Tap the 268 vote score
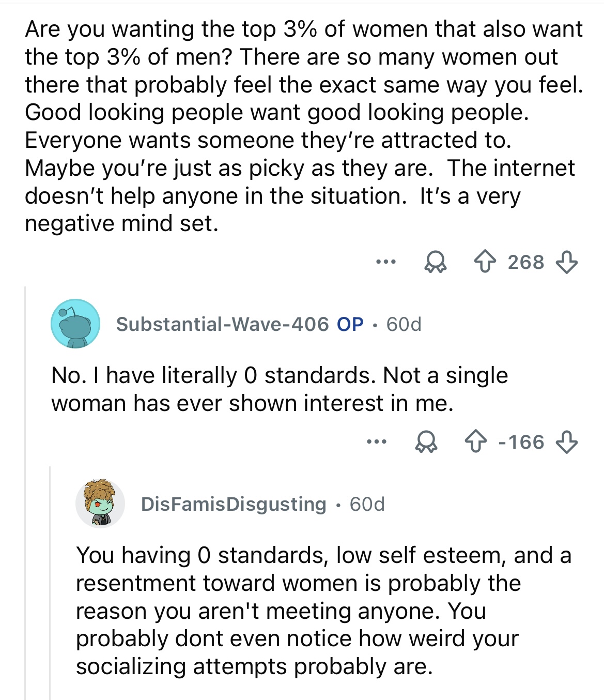The height and width of the screenshot is (700, 604). click(525, 262)
